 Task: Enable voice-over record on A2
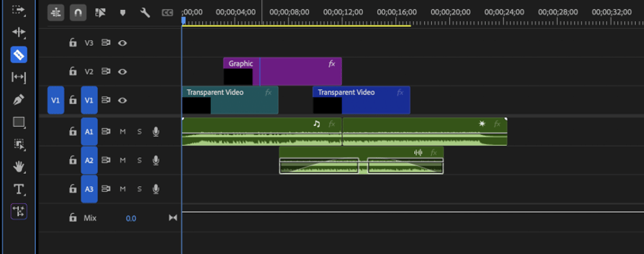(x=156, y=160)
